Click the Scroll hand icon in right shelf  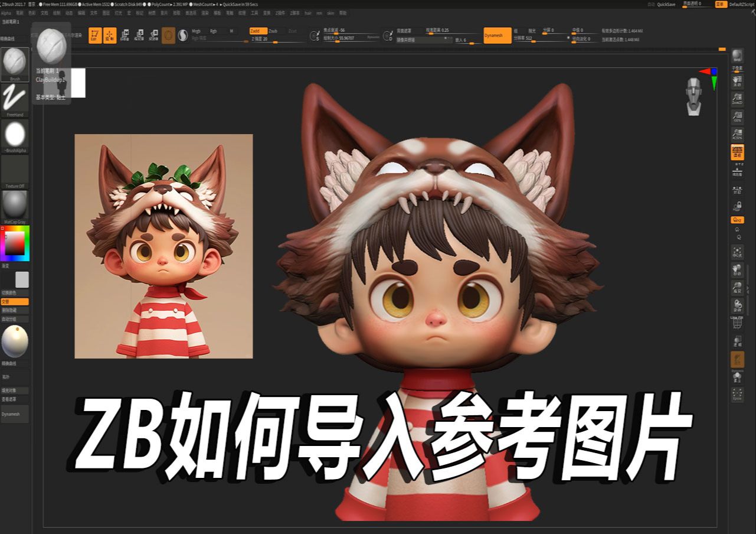click(737, 80)
